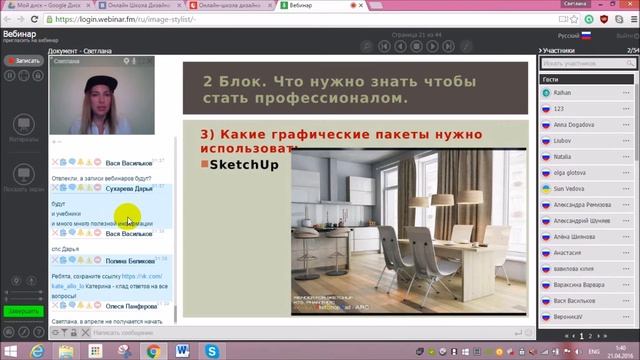
Task: Go to next slide in presentation controls
Action: (432, 47)
